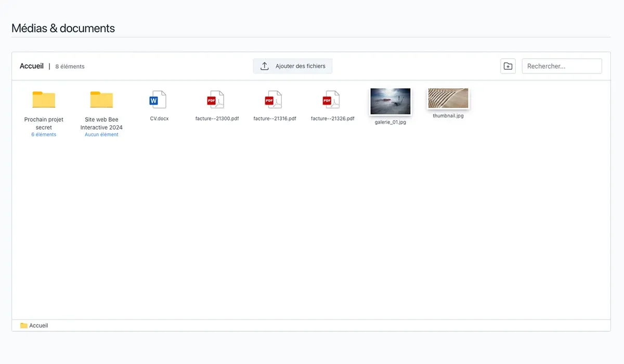
Task: Click the 6 éléments link
Action: tap(44, 135)
